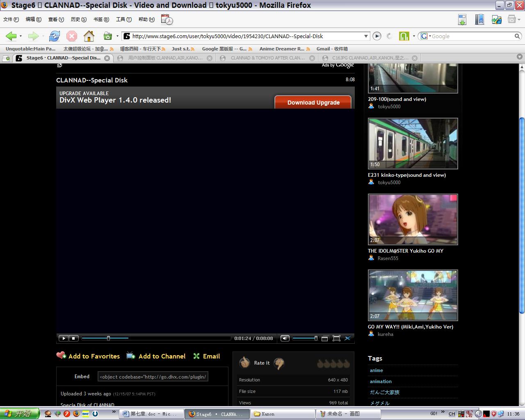Open dropdown next to green feed icon
Viewport: 525px width, 420px height.
(414, 36)
